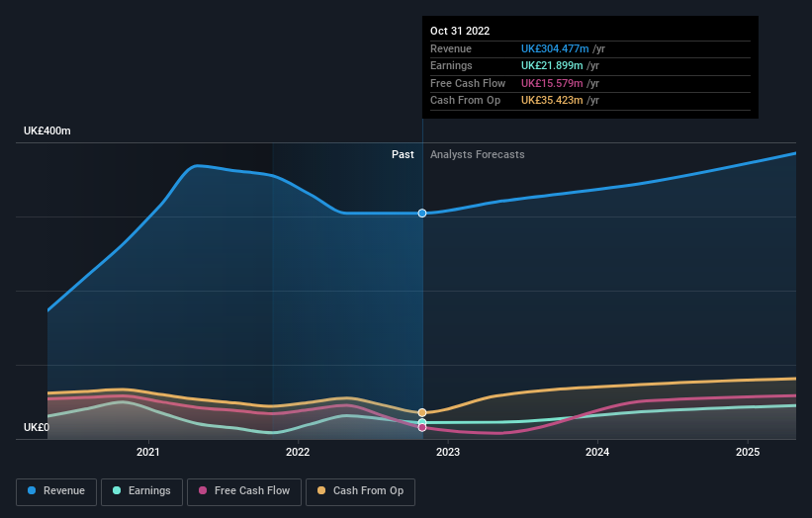Click the UK£304.477m revenue value
The image size is (812, 518).
[x=555, y=48]
